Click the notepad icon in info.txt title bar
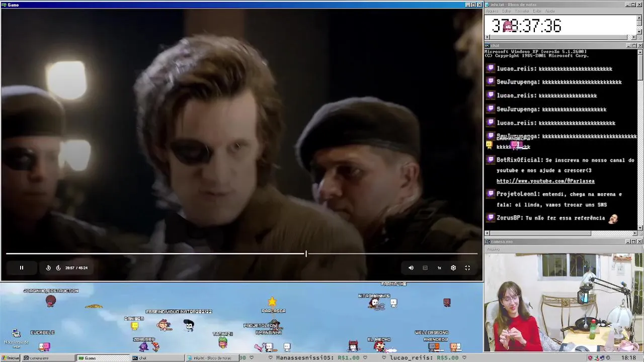The image size is (644, 362). click(x=488, y=5)
